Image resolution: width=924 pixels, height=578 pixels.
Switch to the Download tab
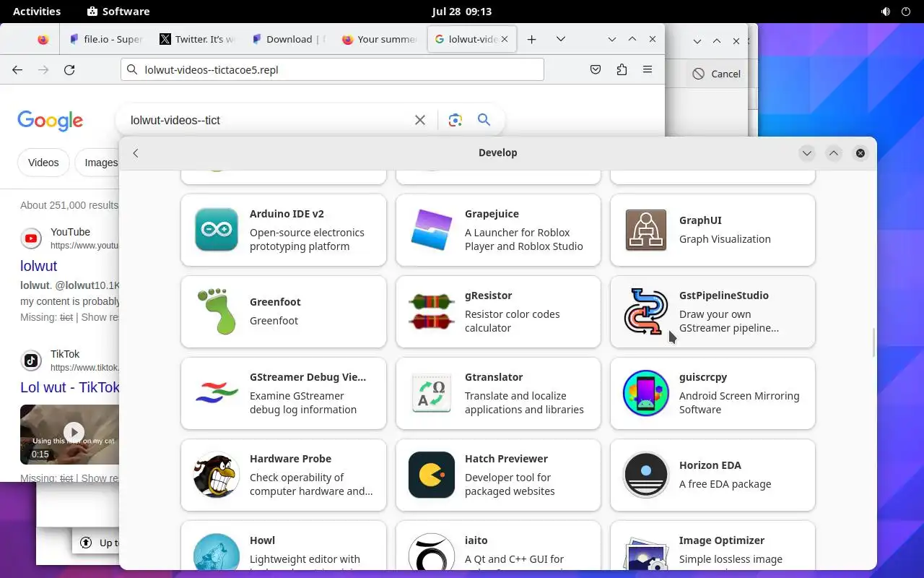click(288, 39)
